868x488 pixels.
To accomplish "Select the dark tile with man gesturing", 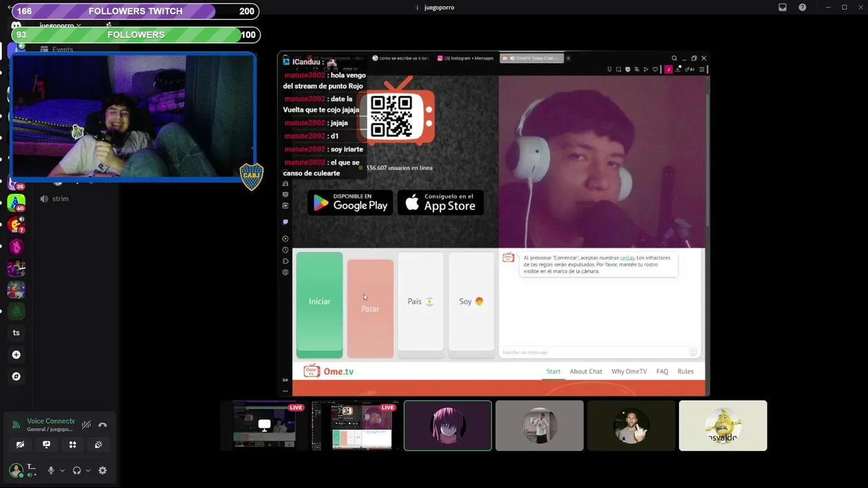I will [x=631, y=426].
